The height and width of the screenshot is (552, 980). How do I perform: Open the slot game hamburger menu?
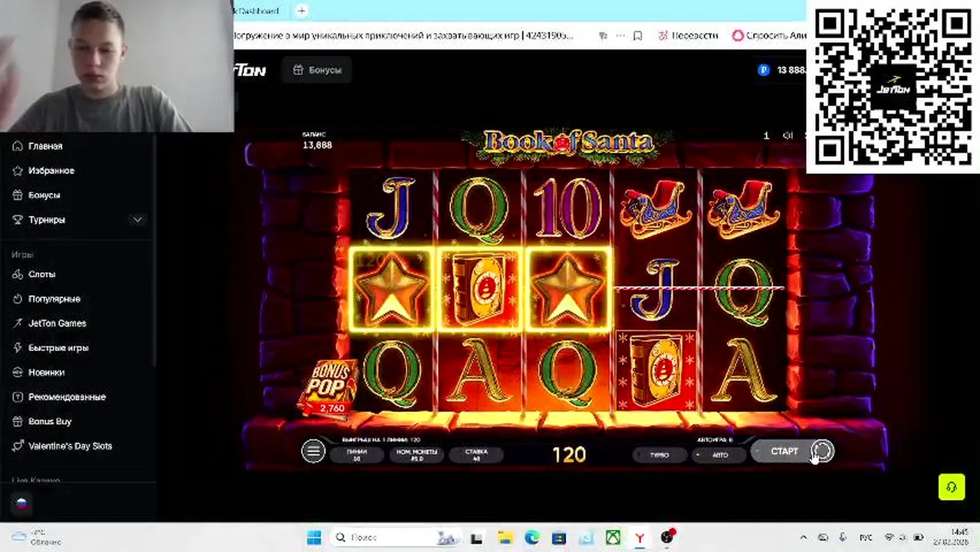click(313, 452)
